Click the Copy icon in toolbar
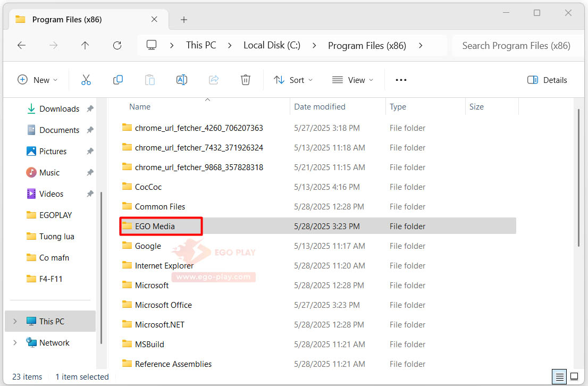The height and width of the screenshot is (386, 588). point(117,80)
